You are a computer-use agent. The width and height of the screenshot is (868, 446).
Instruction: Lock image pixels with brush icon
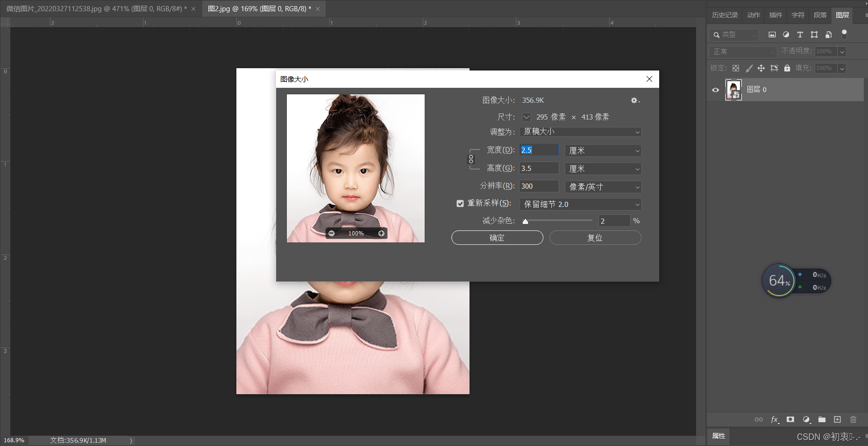click(x=749, y=68)
